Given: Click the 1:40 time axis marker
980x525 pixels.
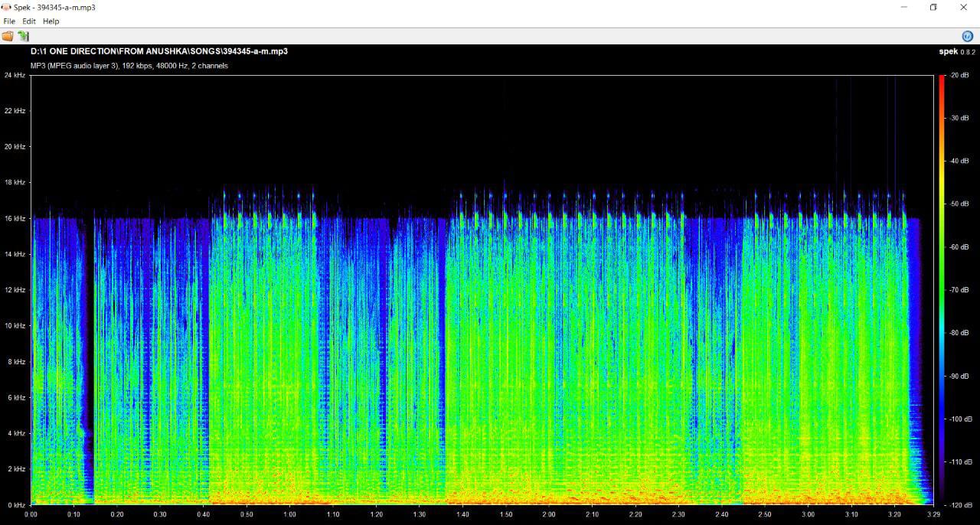Looking at the screenshot, I should click(x=462, y=515).
